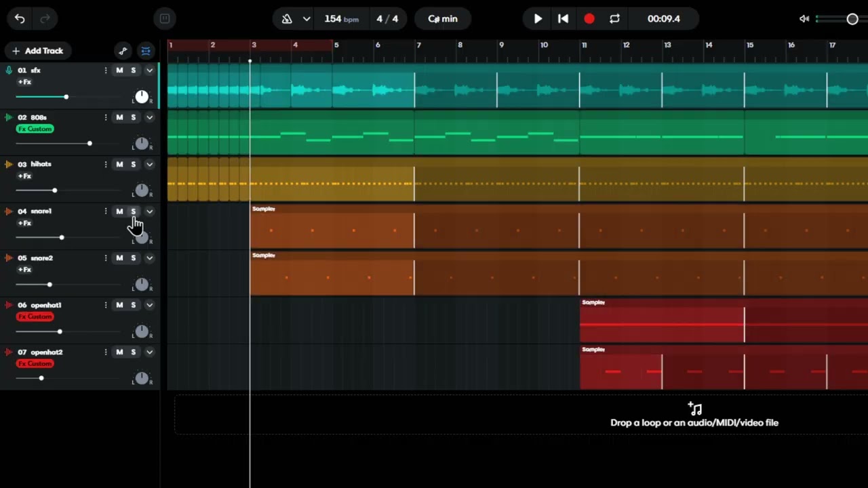This screenshot has height=488, width=868.
Task: Click the red record button
Action: (589, 19)
